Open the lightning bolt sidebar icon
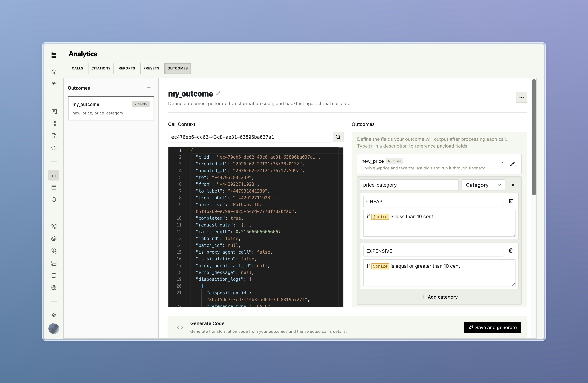The image size is (588, 383). (54, 315)
